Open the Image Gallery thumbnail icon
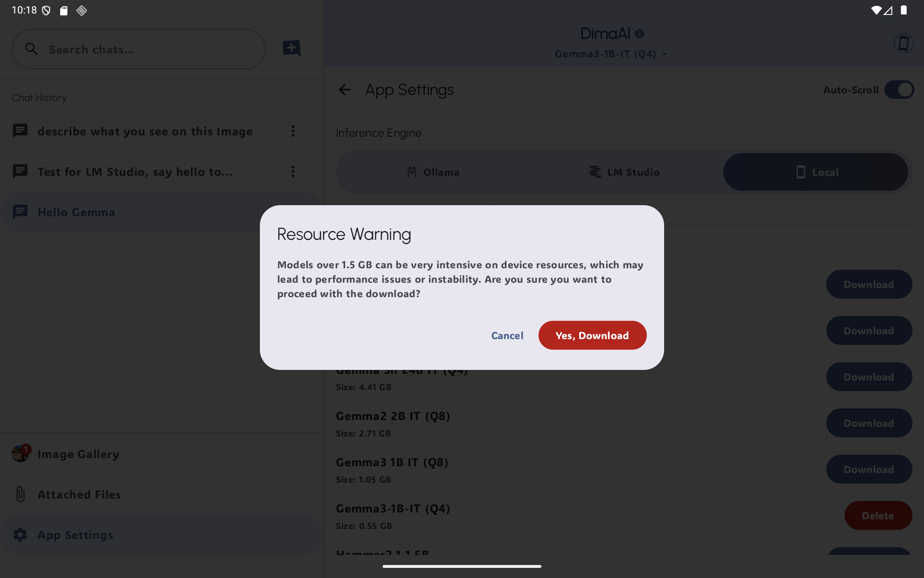Screen dimensions: 924x578 (21, 453)
